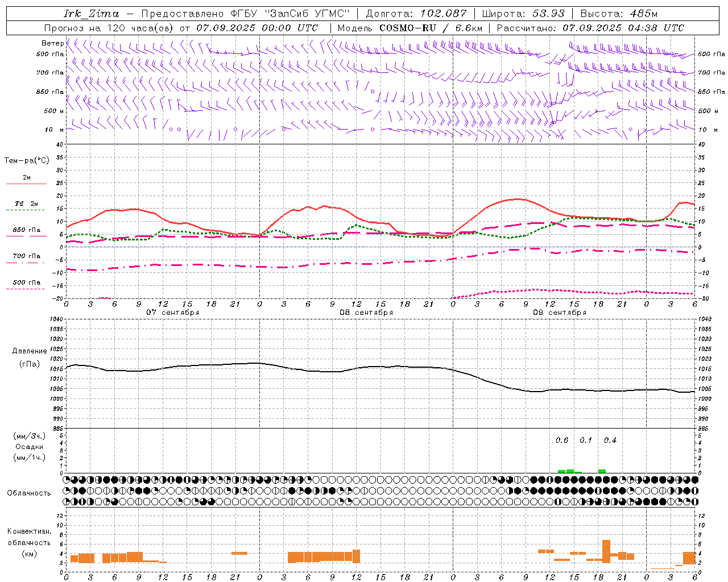Click the 0.6 precipitation amount value
Viewport: 728px width, 582px height.
[x=562, y=440]
